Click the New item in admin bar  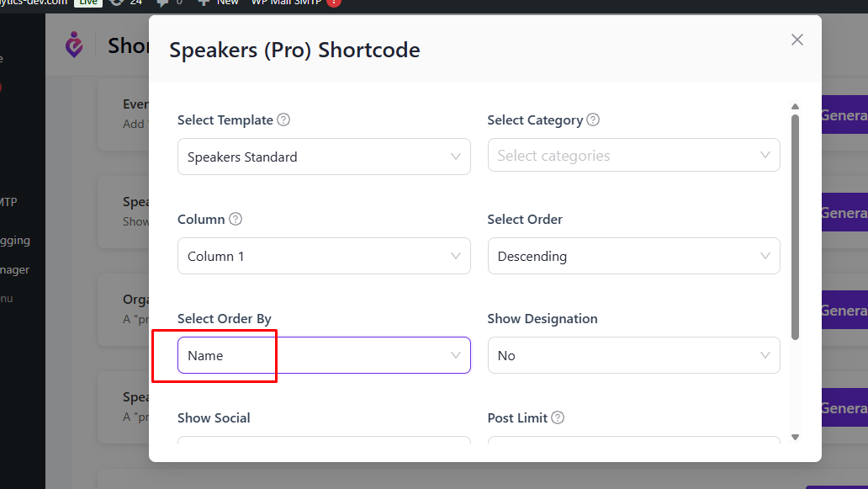pos(219,3)
